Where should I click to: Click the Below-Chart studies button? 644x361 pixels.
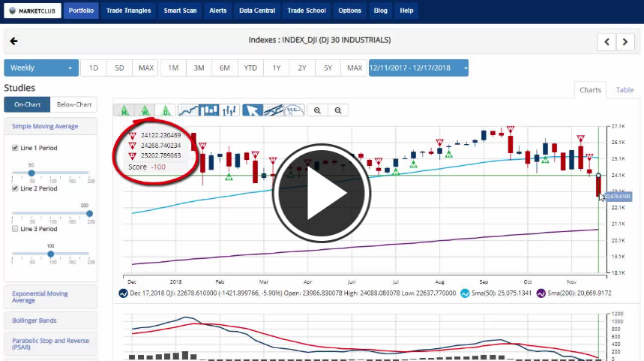73,105
